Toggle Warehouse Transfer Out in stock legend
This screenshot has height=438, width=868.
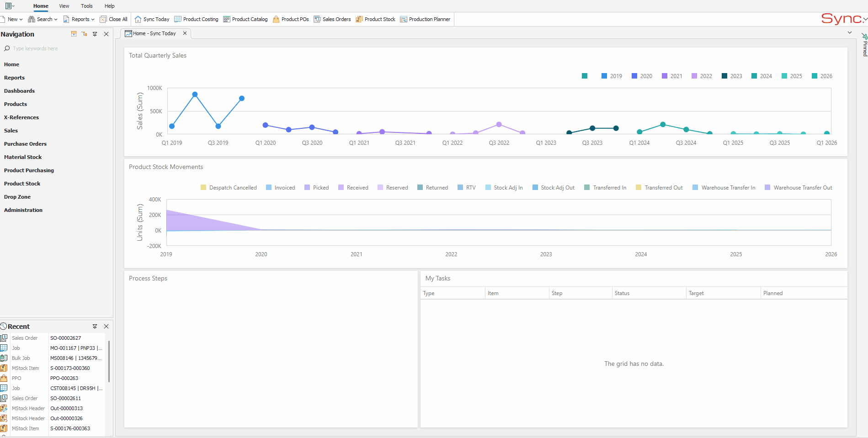point(799,187)
